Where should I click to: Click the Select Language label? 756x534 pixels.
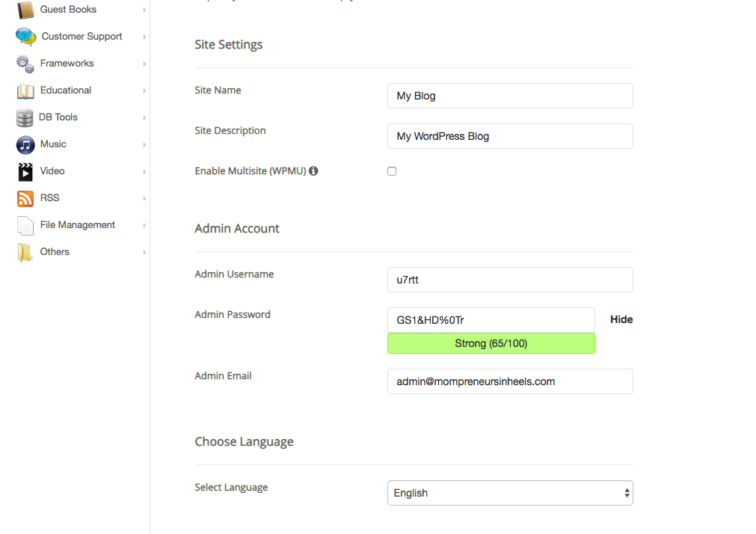coord(231,487)
